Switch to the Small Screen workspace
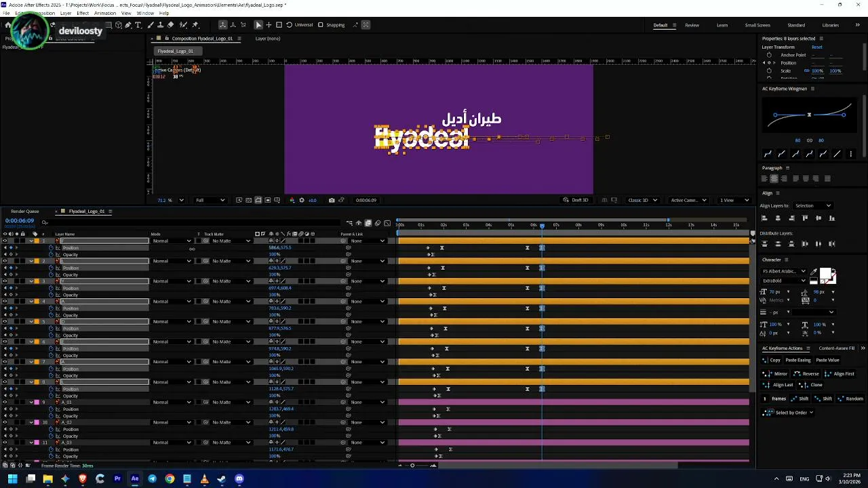This screenshot has width=868, height=488. tap(757, 25)
